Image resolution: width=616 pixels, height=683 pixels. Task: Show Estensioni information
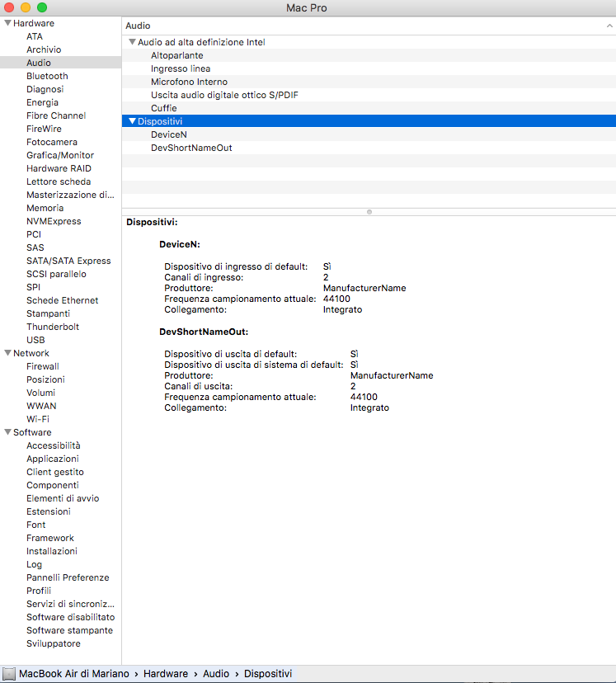point(49,511)
